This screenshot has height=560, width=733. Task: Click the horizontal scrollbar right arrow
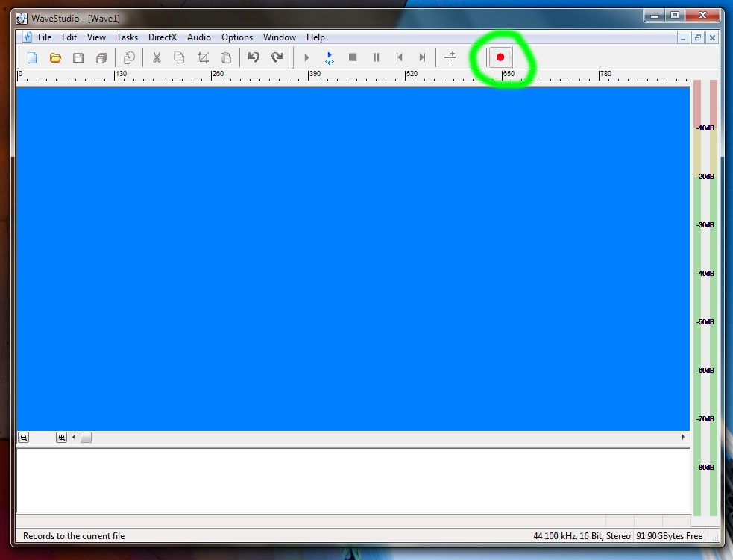tap(684, 438)
